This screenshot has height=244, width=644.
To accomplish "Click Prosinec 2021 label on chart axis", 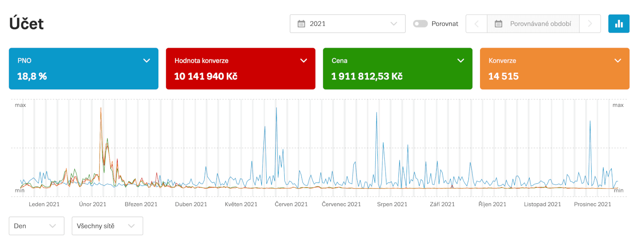I will [x=592, y=204].
